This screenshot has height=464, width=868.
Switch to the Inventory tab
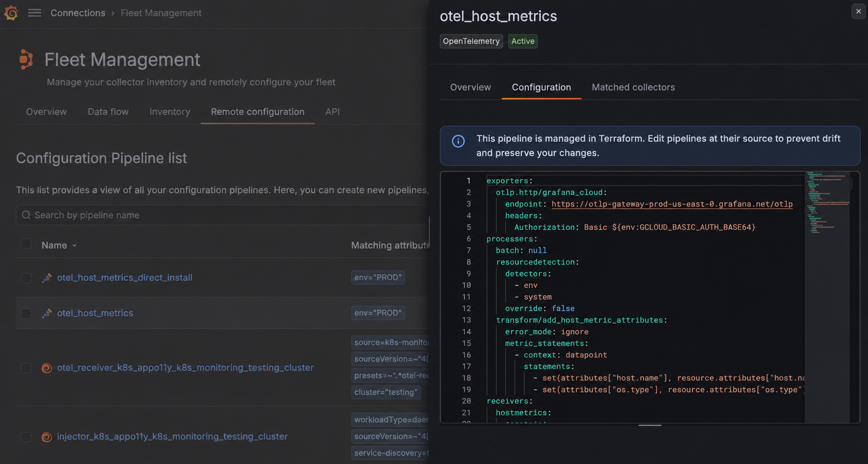(170, 112)
